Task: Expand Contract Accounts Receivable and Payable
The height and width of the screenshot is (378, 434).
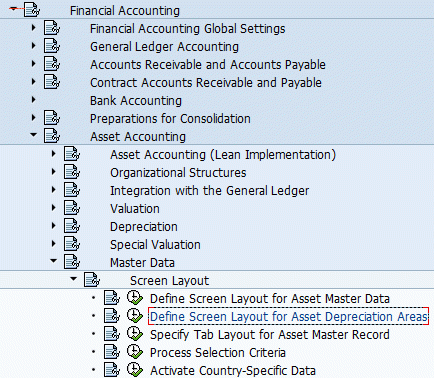Action: tap(33, 81)
